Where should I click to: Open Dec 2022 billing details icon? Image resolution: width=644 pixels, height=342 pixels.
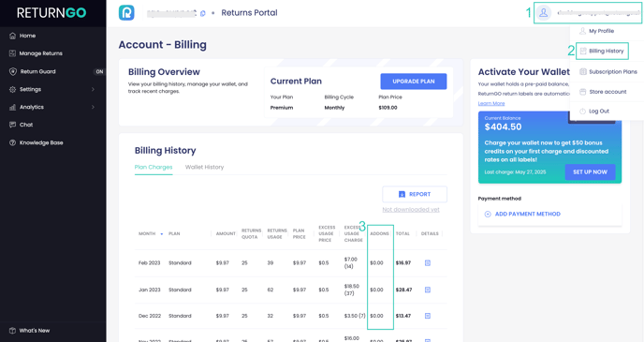pyautogui.click(x=428, y=316)
